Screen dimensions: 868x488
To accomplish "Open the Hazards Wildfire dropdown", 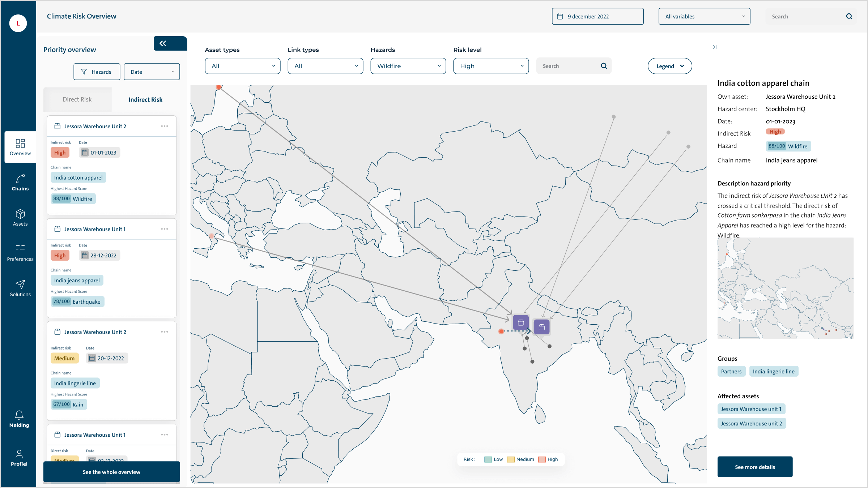I will 408,66.
